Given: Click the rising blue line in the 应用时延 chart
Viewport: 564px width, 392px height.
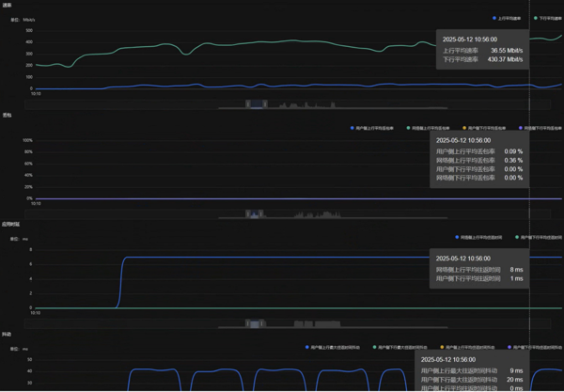Looking at the screenshot, I should (120, 282).
